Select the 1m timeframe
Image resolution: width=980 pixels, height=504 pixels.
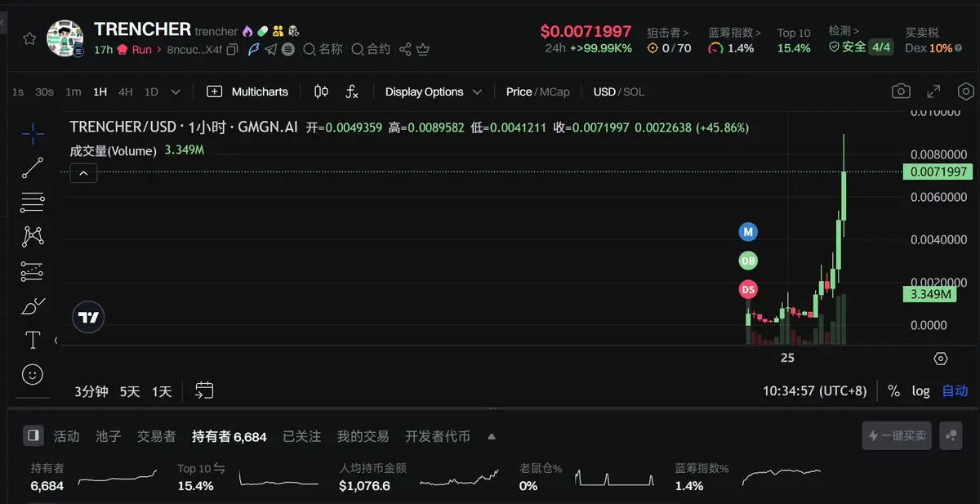[x=73, y=92]
